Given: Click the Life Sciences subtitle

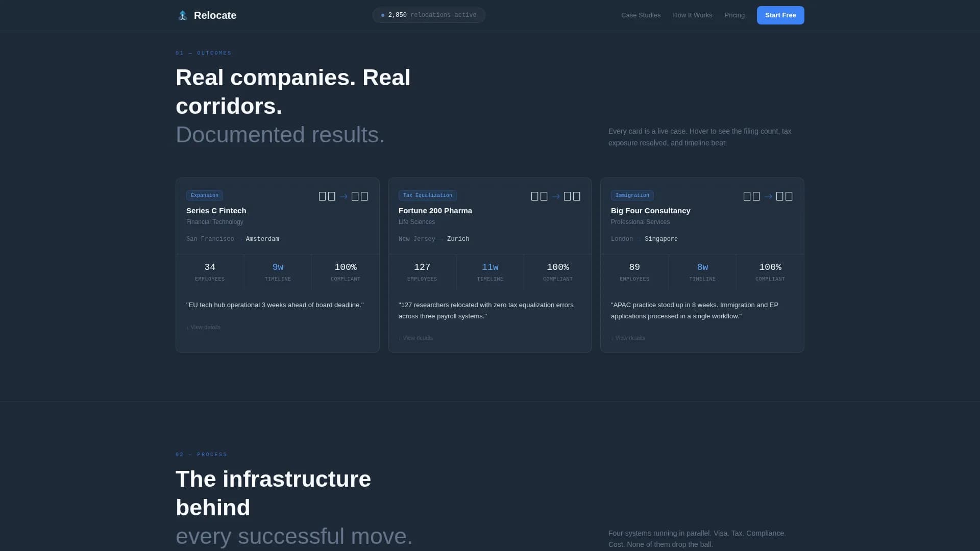Looking at the screenshot, I should [x=416, y=222].
